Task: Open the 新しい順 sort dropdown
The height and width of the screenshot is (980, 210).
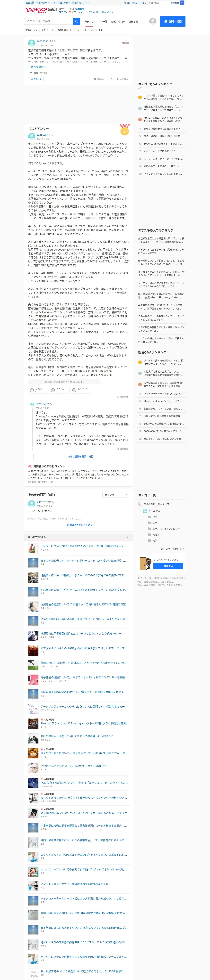Action: pos(115,495)
